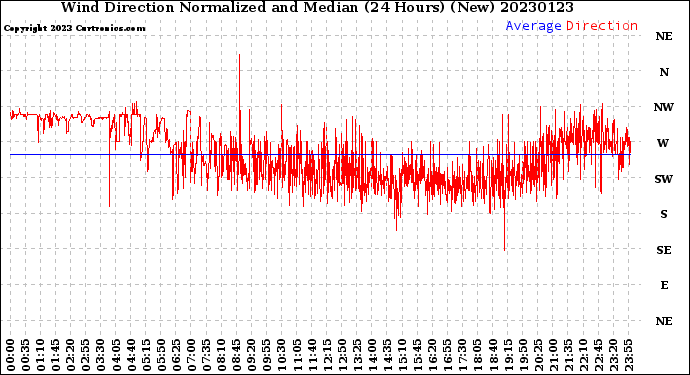Click the 07:00 time label

pyautogui.click(x=191, y=356)
